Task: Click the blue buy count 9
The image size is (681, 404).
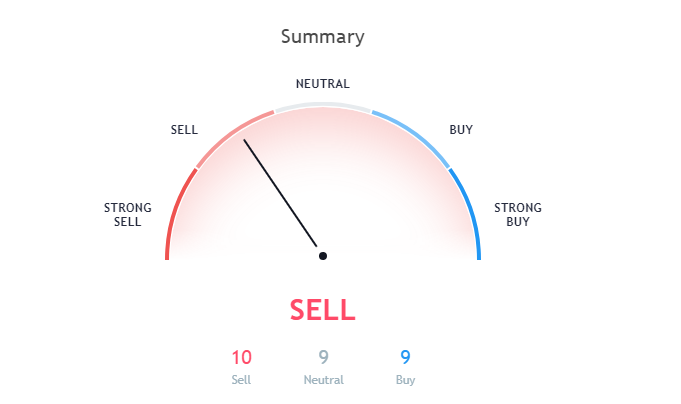Action: pos(405,358)
